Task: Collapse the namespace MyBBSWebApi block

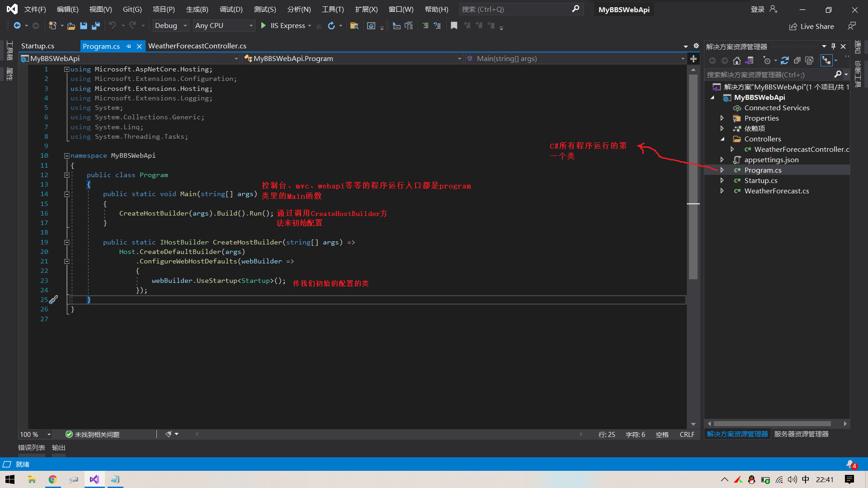Action: 66,155
